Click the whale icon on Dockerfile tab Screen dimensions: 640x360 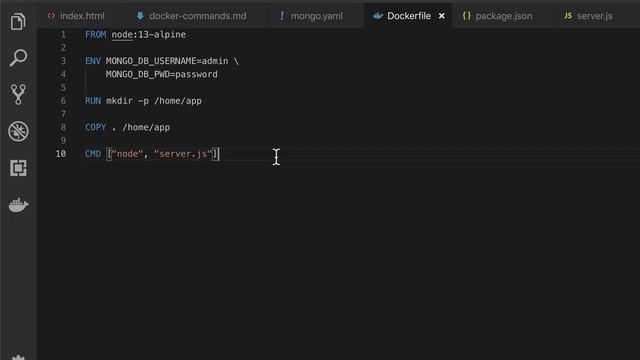click(x=378, y=16)
